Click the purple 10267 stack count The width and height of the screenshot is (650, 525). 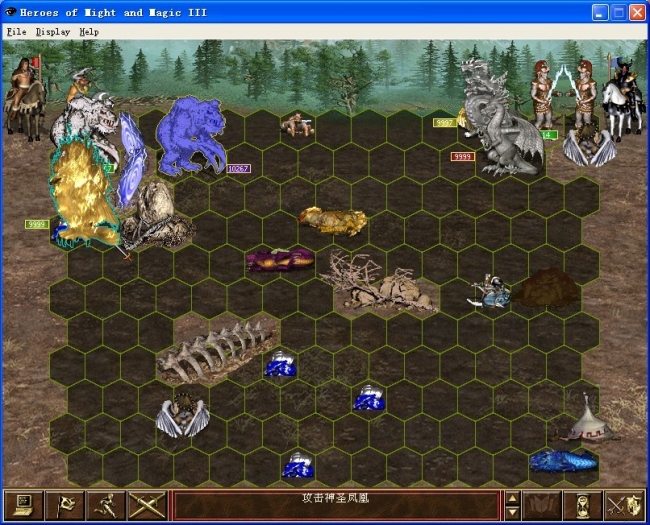pyautogui.click(x=239, y=169)
